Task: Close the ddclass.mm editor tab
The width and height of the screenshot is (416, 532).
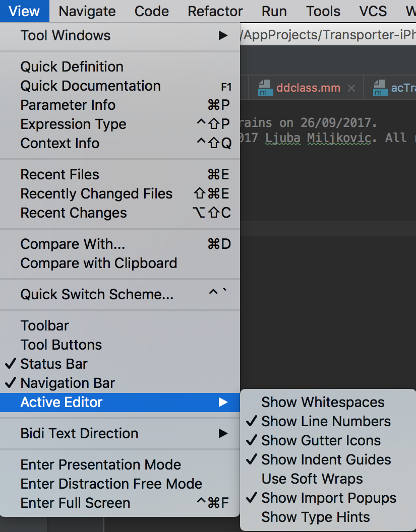Action: tap(351, 88)
